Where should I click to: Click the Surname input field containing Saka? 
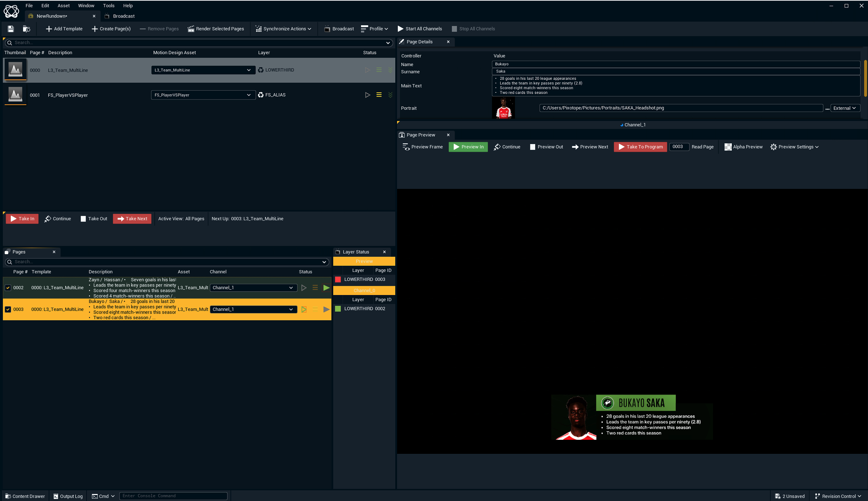point(675,71)
